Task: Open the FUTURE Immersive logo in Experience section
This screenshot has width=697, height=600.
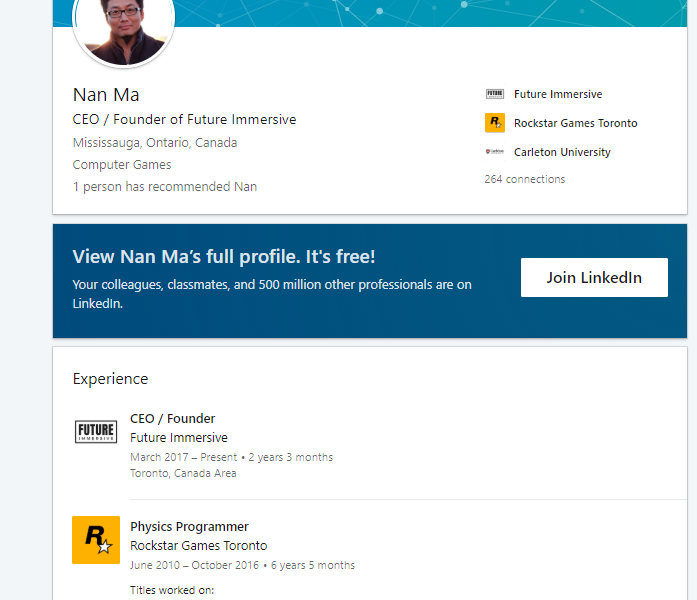Action: point(96,432)
